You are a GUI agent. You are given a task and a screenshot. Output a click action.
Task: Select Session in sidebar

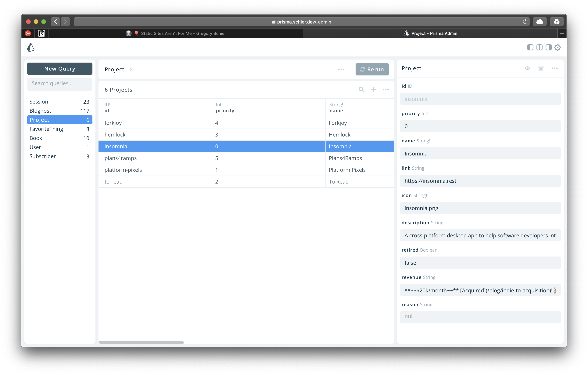pyautogui.click(x=60, y=102)
